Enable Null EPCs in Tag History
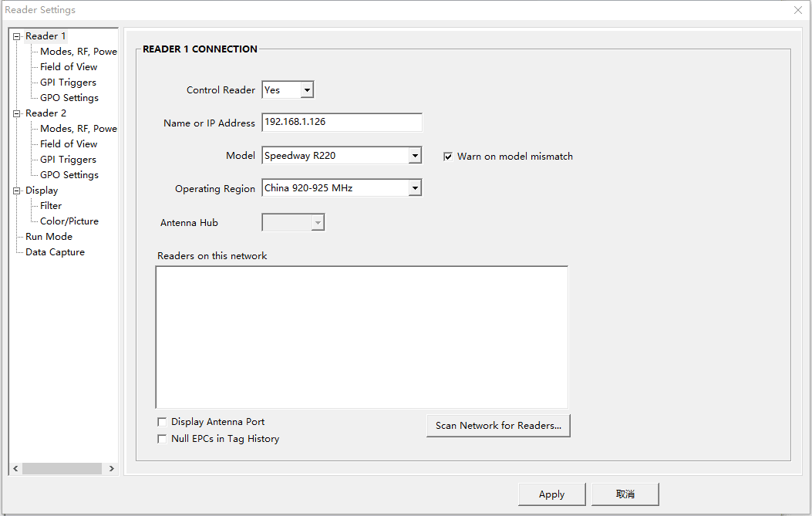 tap(162, 439)
